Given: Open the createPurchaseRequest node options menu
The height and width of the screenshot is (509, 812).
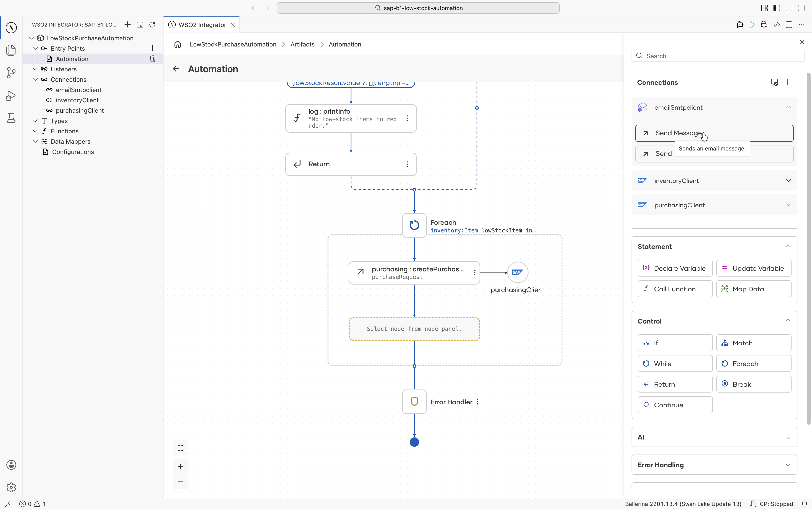Looking at the screenshot, I should point(475,273).
